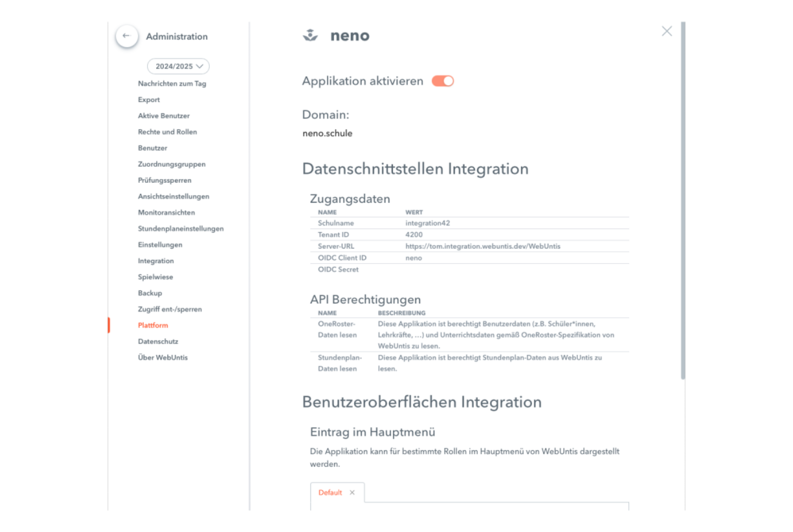Click the OIDC Client ID value neno
The image size is (793, 532).
coord(414,258)
